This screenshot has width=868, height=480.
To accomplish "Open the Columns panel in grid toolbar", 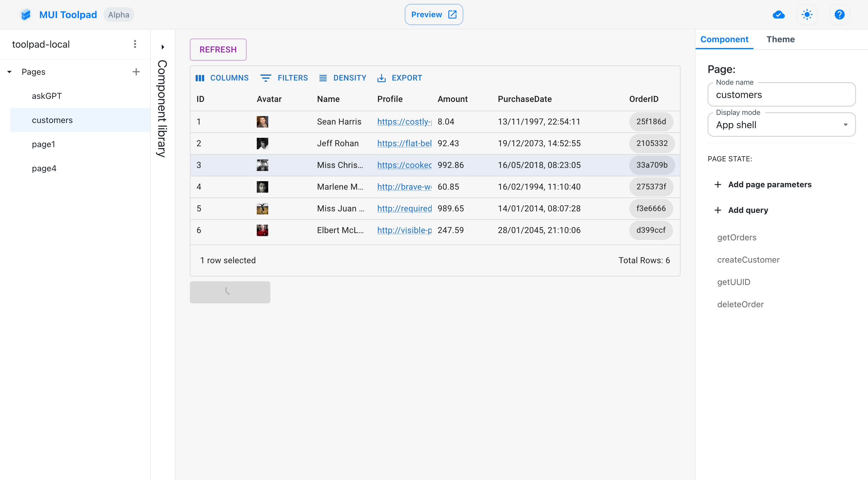I will 222,78.
